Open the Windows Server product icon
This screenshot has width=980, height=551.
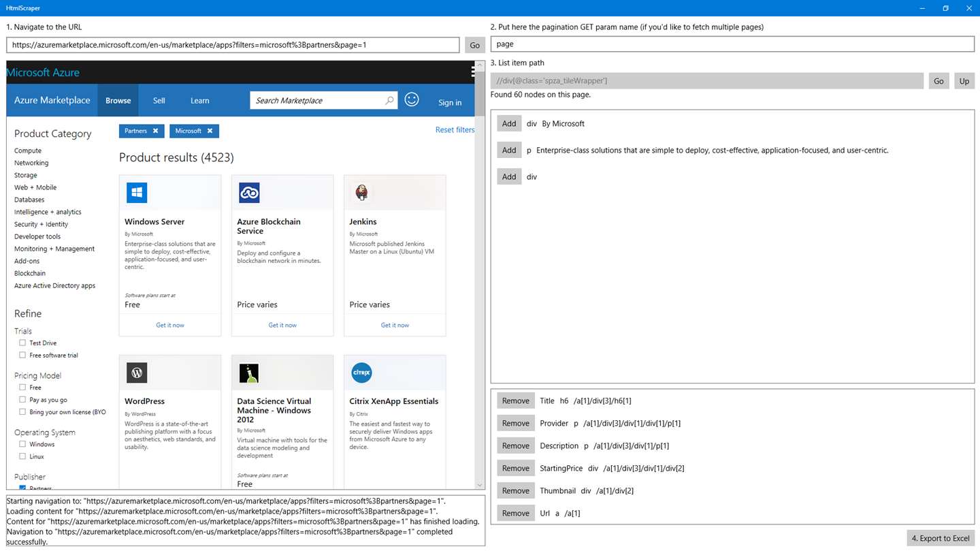(x=137, y=193)
